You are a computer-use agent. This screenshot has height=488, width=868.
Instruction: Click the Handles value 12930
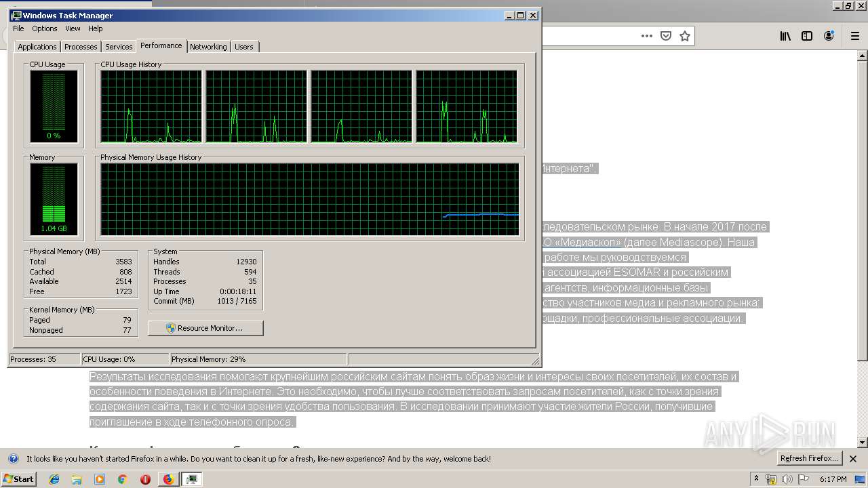pyautogui.click(x=246, y=262)
